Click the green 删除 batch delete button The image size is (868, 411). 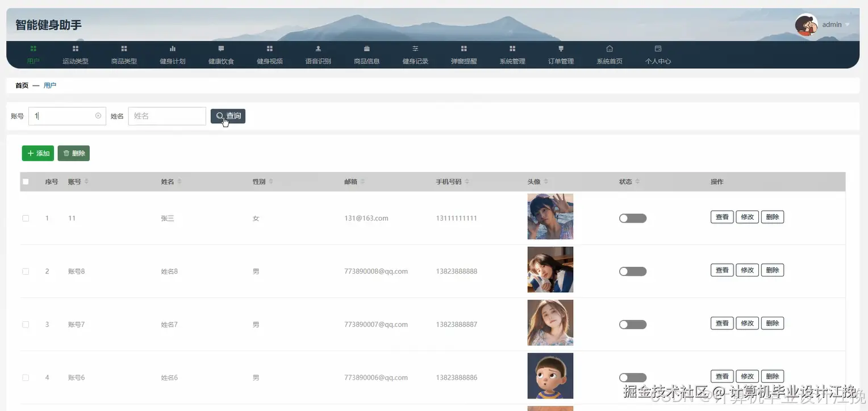coord(74,153)
